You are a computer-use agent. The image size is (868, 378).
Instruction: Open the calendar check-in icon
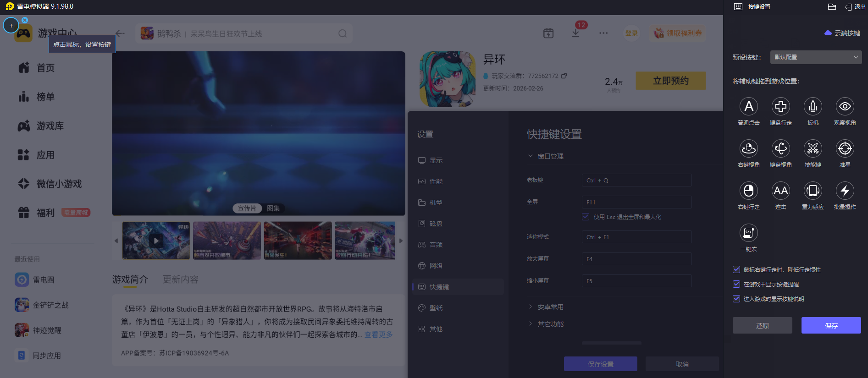coord(548,33)
